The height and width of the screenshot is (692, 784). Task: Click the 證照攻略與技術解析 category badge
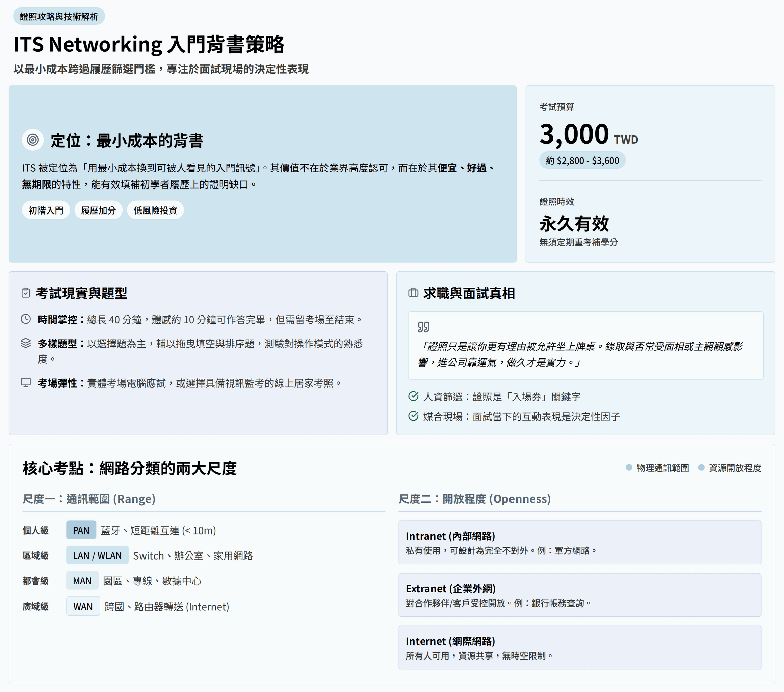59,17
